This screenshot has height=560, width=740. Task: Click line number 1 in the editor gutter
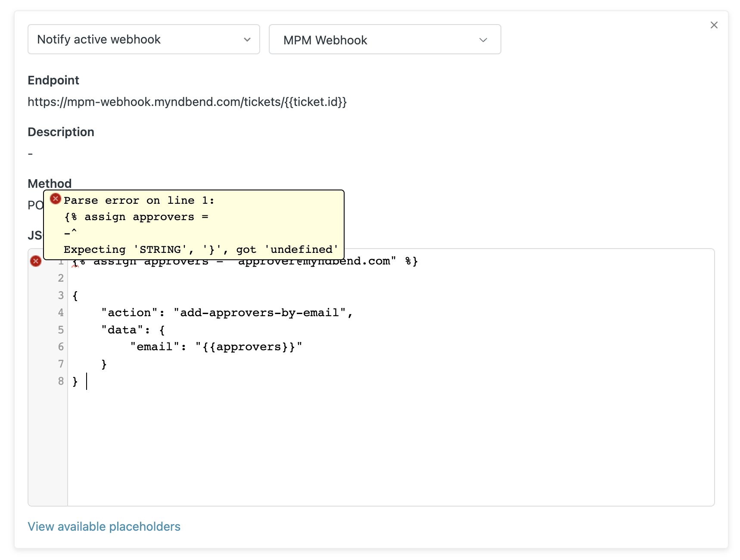(x=61, y=261)
